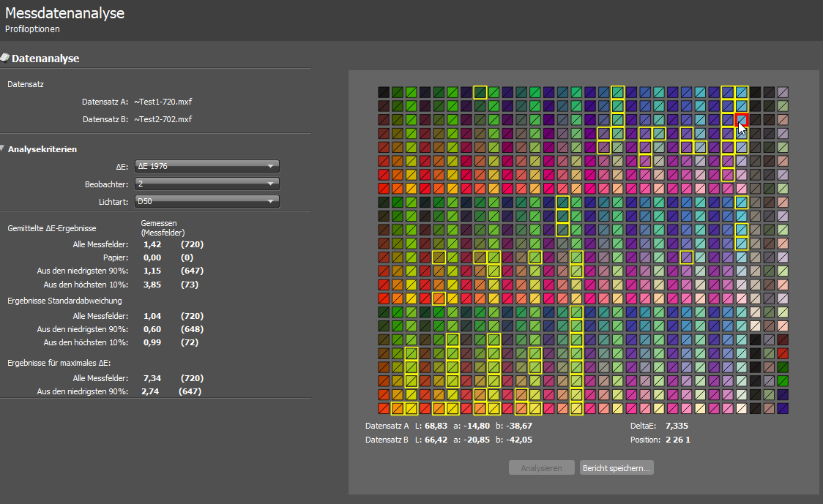Click the Messdatenanalyse title
The height and width of the screenshot is (504, 823).
click(x=64, y=13)
